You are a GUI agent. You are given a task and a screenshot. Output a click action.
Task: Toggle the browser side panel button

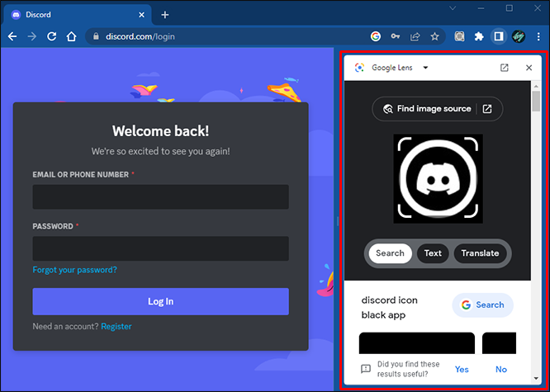click(x=499, y=36)
